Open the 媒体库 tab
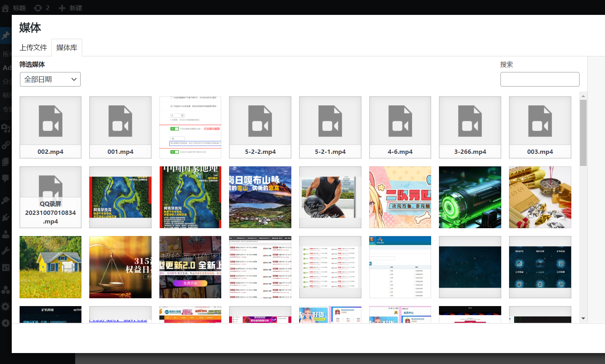Screen dimensions: 605x364 coord(67,48)
